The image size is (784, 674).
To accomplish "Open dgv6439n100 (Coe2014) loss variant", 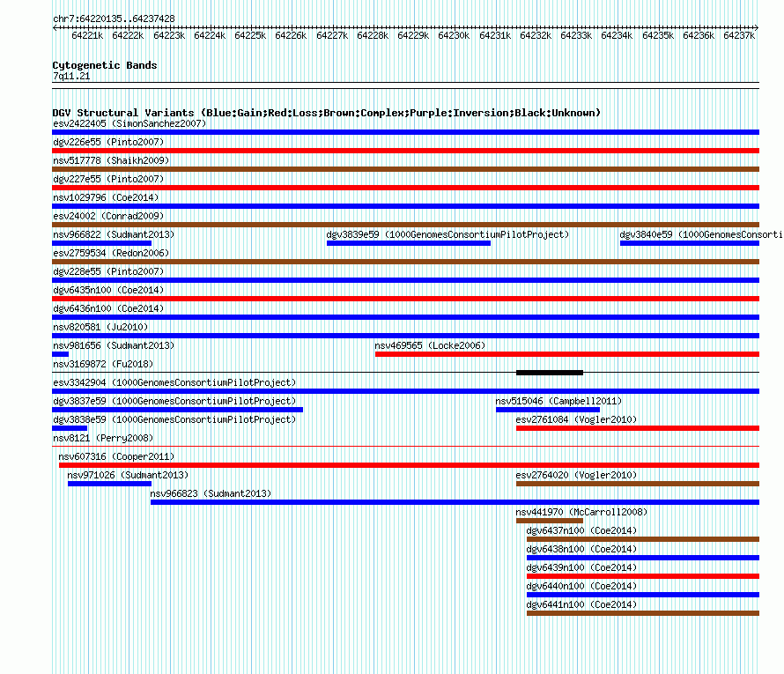I will [x=643, y=576].
